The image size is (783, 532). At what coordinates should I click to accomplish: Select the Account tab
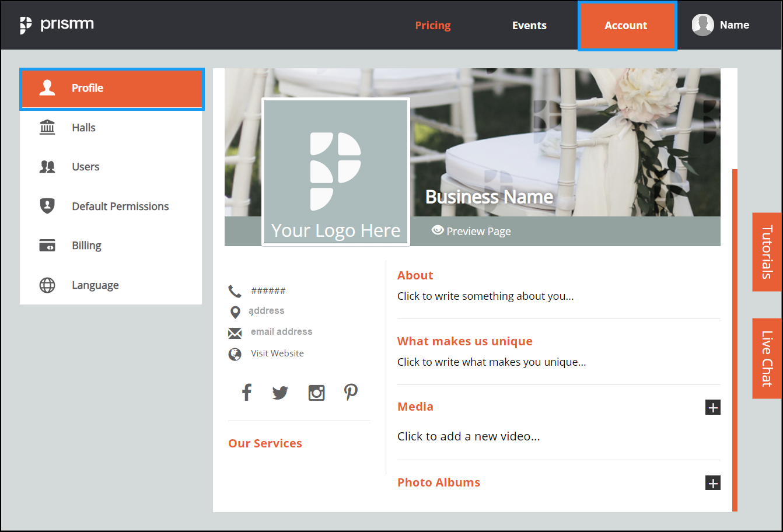point(627,26)
